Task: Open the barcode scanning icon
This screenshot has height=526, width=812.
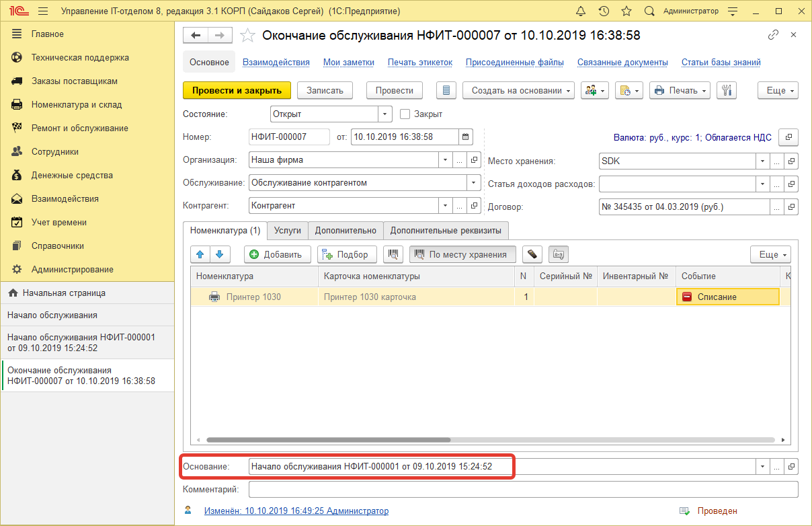Action: pos(393,254)
